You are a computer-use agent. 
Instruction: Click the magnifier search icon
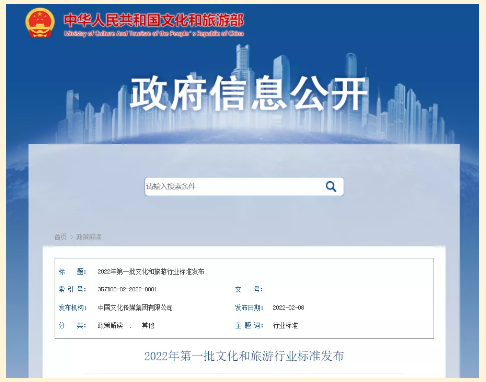[x=331, y=186]
